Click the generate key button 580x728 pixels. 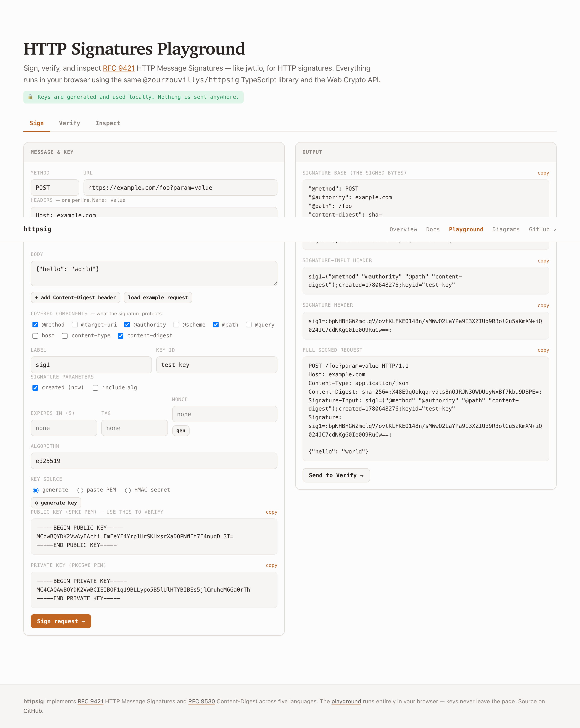click(x=56, y=503)
